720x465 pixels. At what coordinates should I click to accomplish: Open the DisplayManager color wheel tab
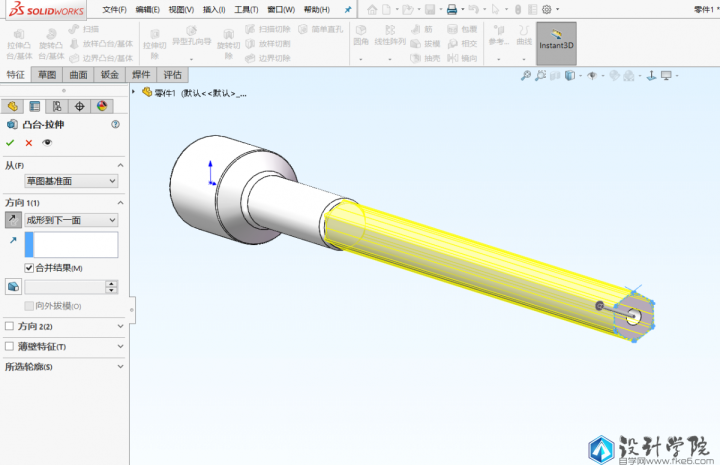coord(101,106)
